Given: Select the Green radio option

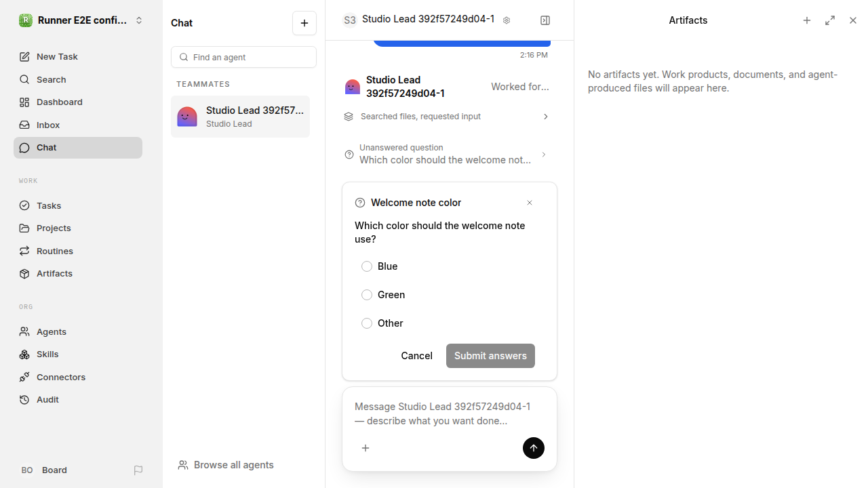Looking at the screenshot, I should tap(367, 295).
